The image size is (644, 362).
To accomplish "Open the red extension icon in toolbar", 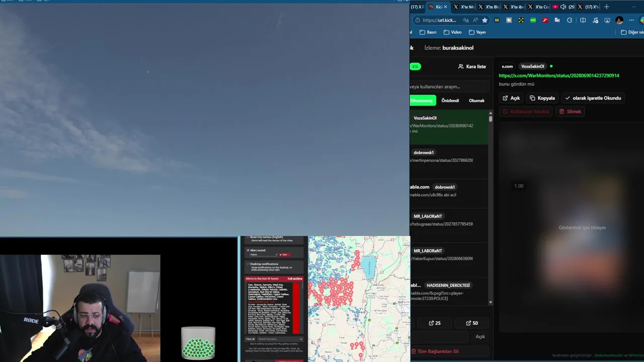I will click(545, 20).
